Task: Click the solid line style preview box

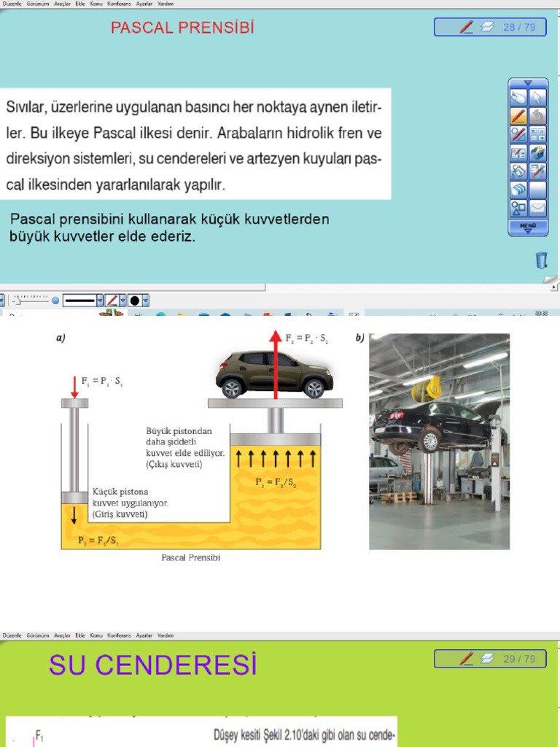Action: [79, 301]
